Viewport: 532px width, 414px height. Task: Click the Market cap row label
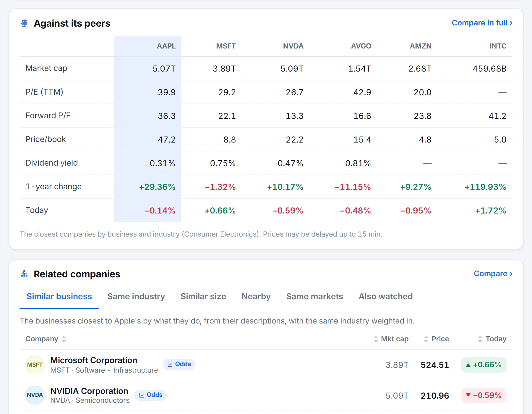tap(46, 68)
